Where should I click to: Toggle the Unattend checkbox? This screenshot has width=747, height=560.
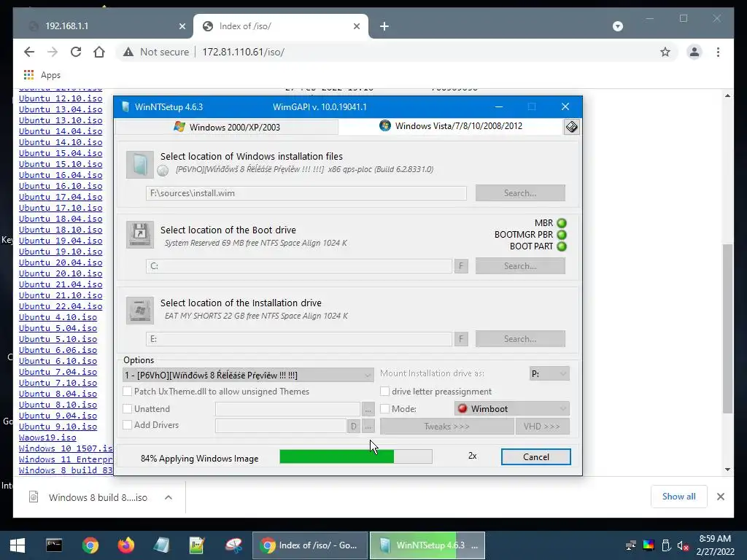[x=127, y=408]
